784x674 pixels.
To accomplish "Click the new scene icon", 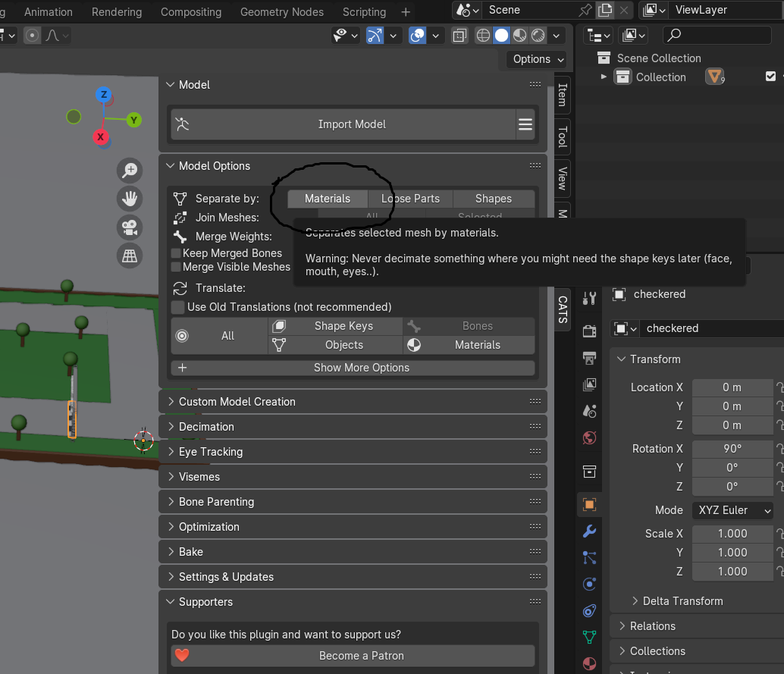I will 605,10.
